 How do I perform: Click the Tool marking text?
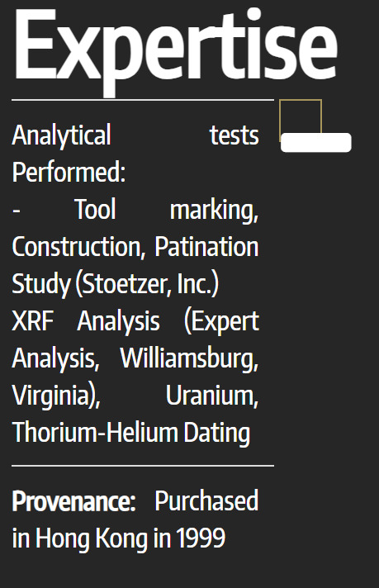167,211
